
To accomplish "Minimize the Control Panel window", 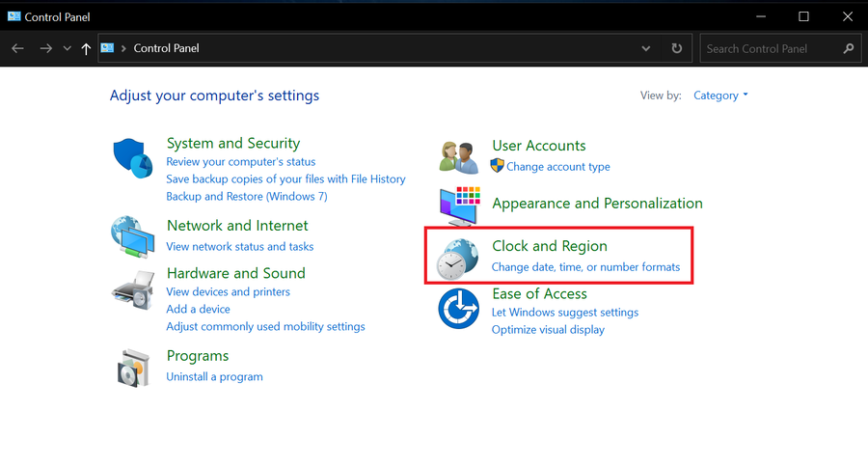I will [761, 16].
